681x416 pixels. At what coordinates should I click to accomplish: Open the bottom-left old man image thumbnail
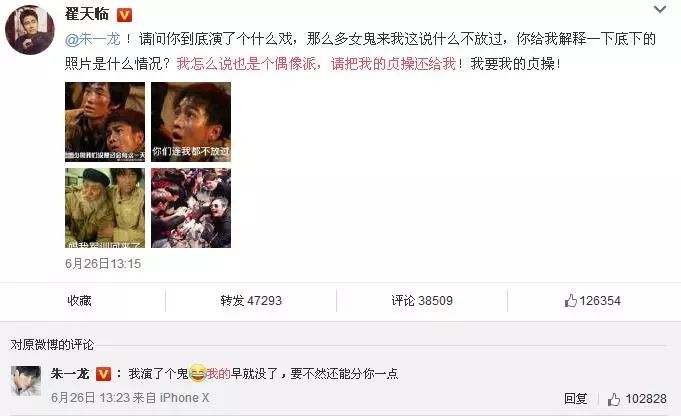pyautogui.click(x=105, y=208)
